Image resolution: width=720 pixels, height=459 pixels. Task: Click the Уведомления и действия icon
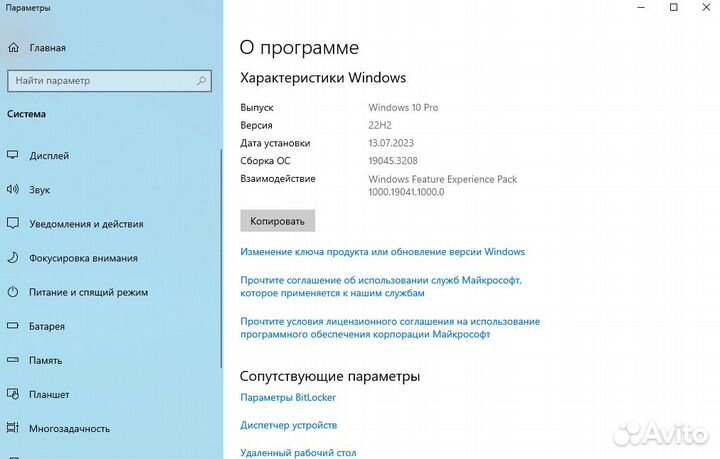pyautogui.click(x=13, y=224)
